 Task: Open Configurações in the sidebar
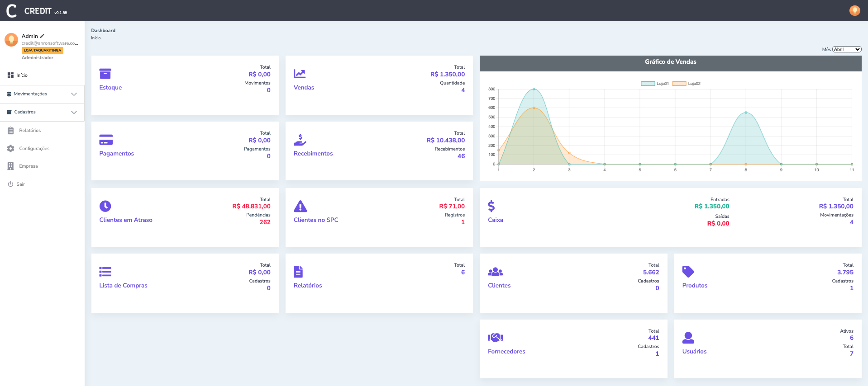[34, 149]
